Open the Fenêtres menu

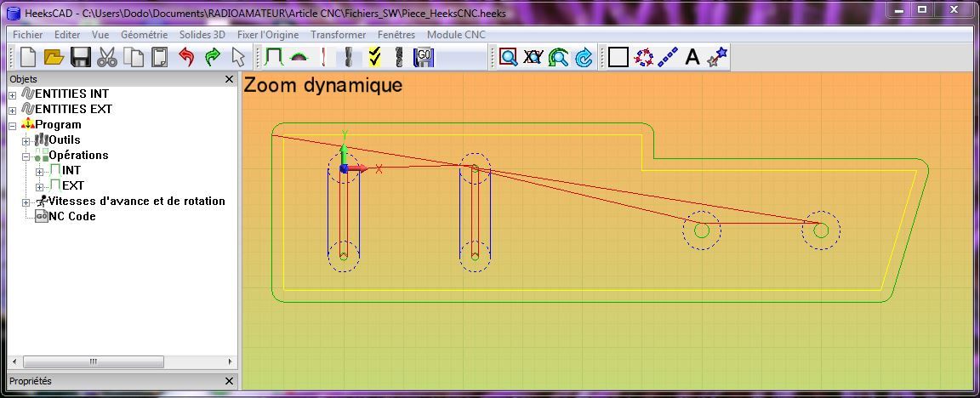(x=396, y=35)
